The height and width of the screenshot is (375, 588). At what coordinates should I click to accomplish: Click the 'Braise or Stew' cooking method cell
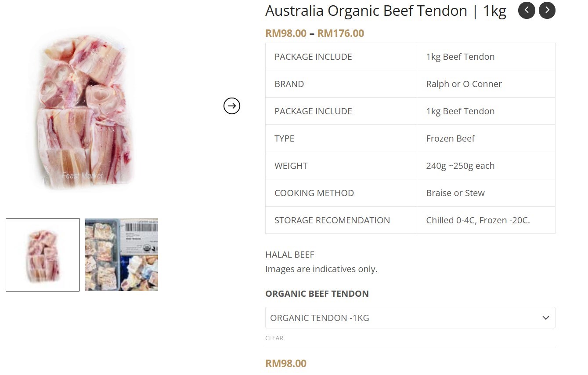click(455, 193)
